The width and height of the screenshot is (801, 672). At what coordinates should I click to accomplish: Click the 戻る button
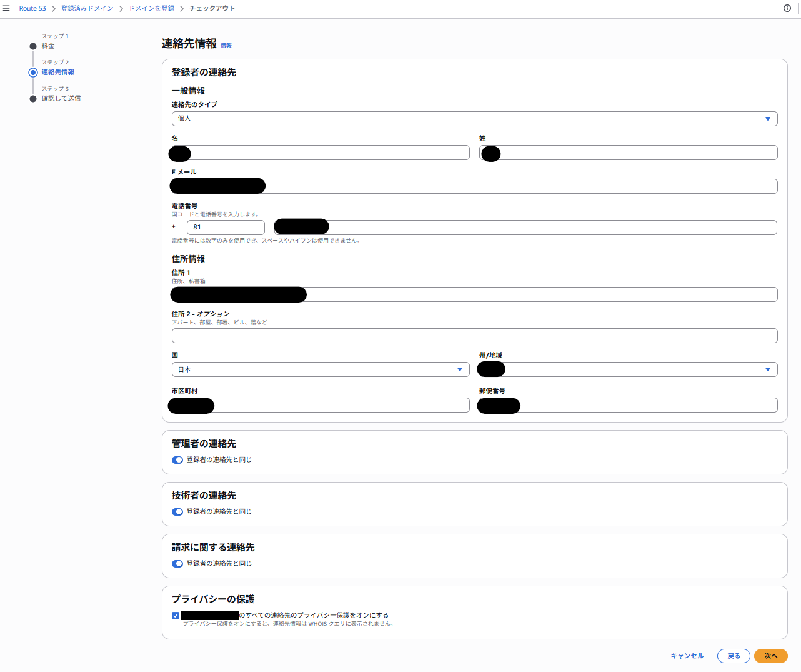734,656
